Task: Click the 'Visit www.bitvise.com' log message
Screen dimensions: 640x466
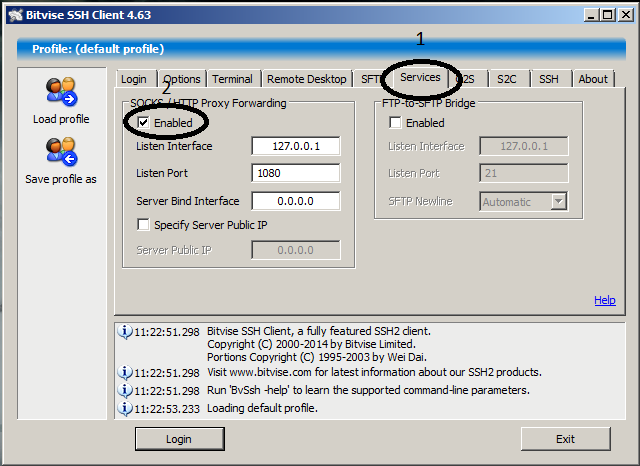Action: pos(374,372)
